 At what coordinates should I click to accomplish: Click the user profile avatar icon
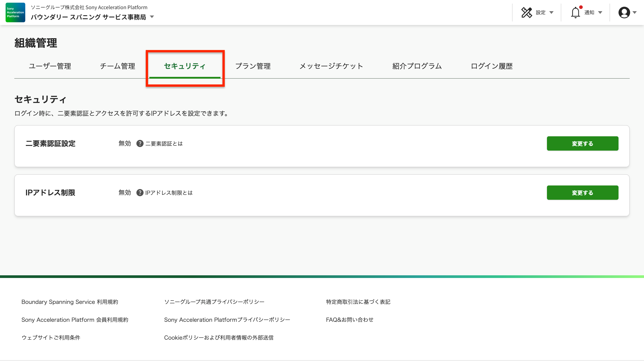click(624, 13)
